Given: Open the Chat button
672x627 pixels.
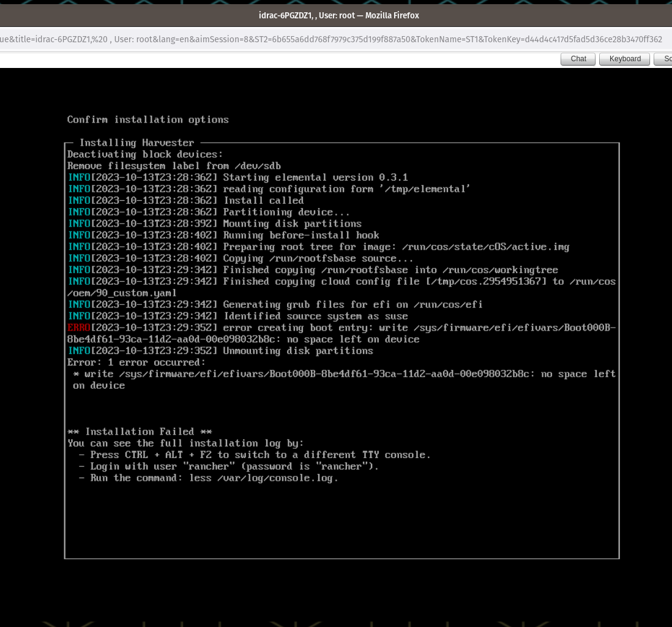Looking at the screenshot, I should click(x=578, y=59).
